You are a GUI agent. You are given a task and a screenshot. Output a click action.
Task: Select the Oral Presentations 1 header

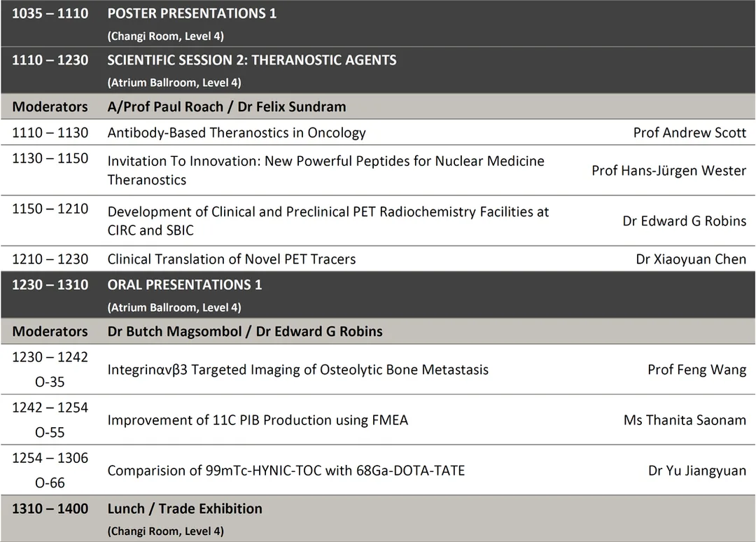[x=185, y=285]
